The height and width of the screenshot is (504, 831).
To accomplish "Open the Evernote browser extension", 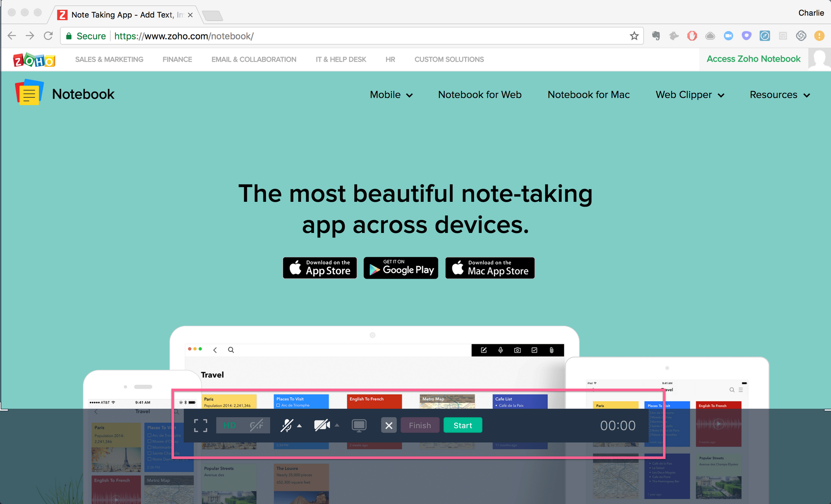I will tap(656, 36).
